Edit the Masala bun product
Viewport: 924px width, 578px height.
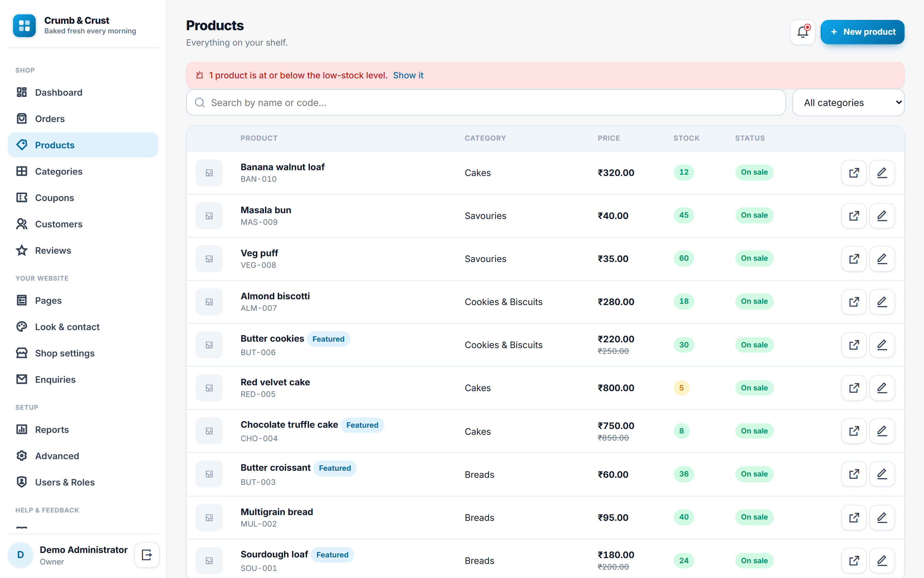[x=882, y=215]
